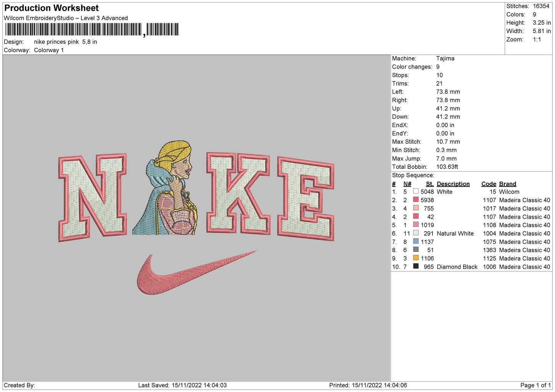Click the 'Wilcom EmbroideryStudio – Level 3 Advanced' text
Screen dimensions: 555x392
tap(66, 18)
